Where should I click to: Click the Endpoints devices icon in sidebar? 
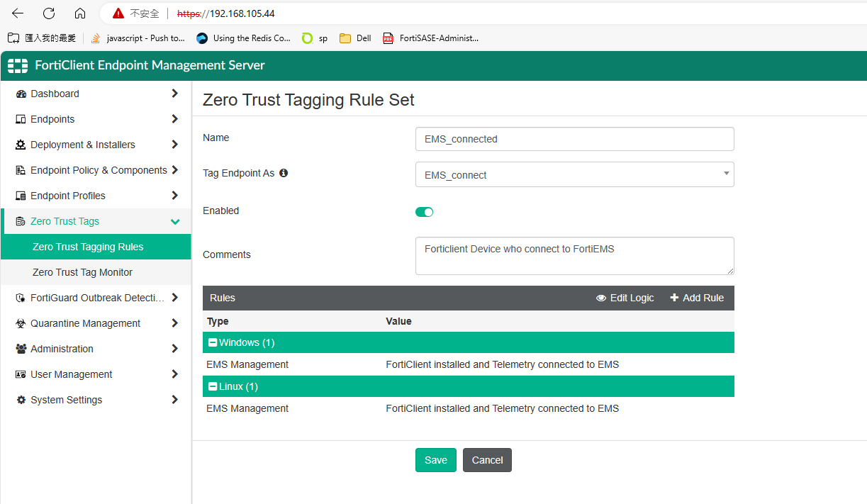point(21,119)
